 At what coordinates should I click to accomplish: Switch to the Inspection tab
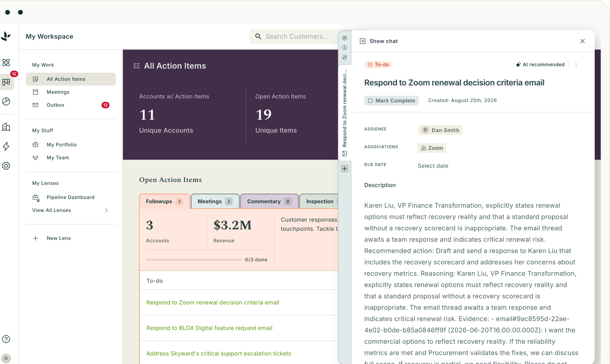[x=319, y=201]
